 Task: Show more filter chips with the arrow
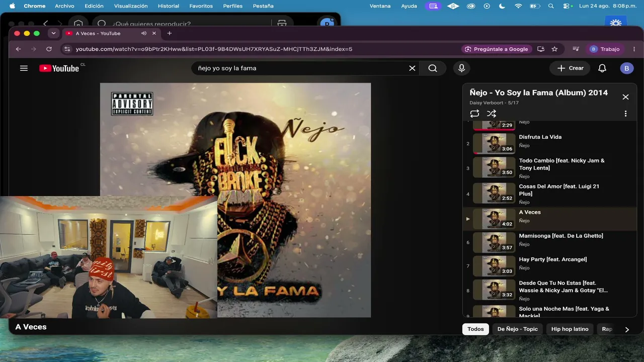(x=627, y=329)
